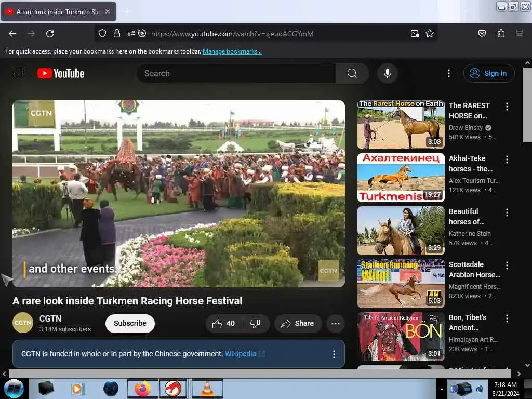This screenshot has height=399, width=532.
Task: Bookmark this page with the star icon
Action: click(430, 33)
